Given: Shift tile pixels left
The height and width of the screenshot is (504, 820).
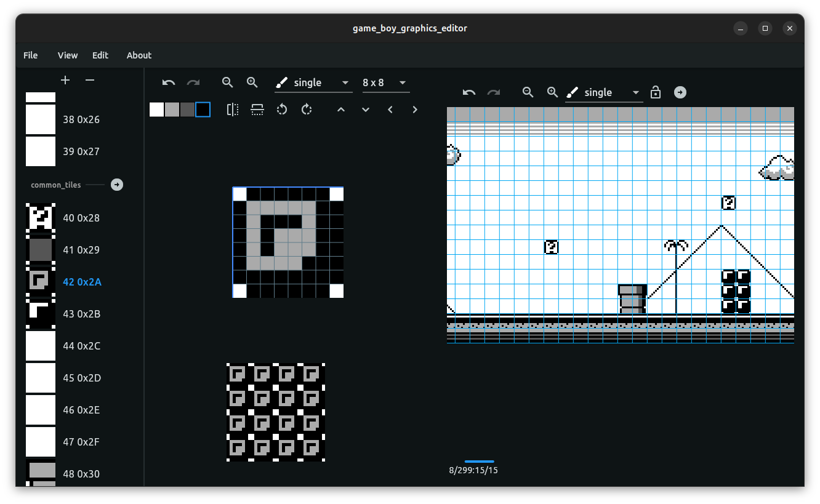Looking at the screenshot, I should (390, 110).
